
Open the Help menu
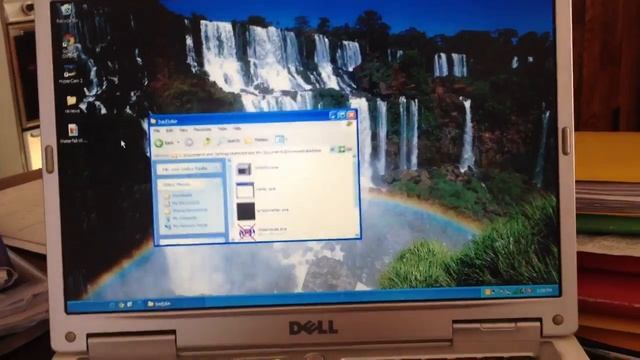tap(237, 129)
